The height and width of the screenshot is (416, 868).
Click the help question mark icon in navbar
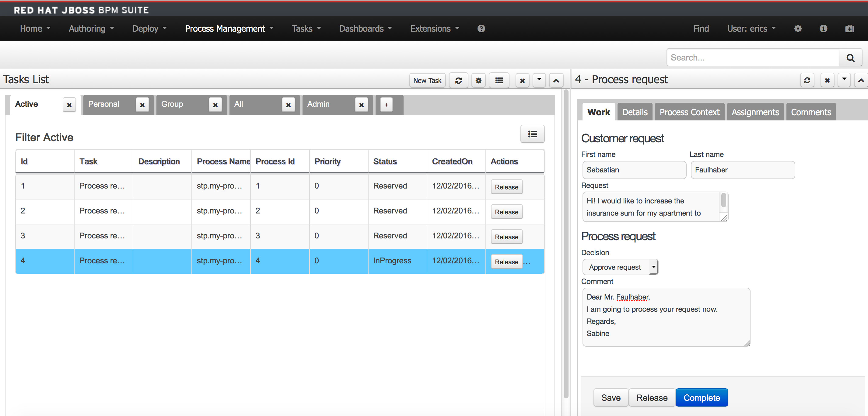pos(481,29)
